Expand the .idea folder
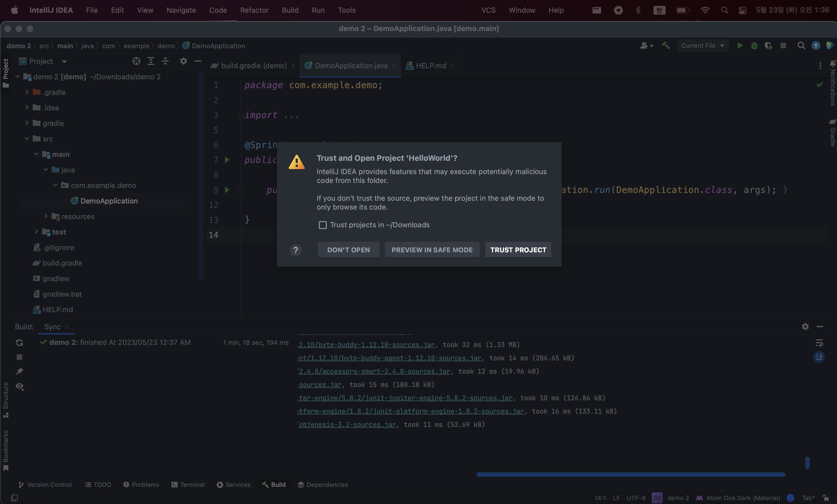The image size is (837, 504). [x=27, y=108]
